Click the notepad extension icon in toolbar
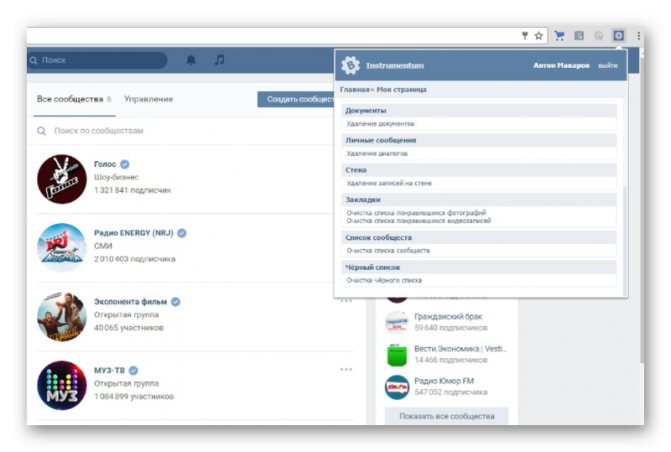671x452 pixels. coord(579,36)
